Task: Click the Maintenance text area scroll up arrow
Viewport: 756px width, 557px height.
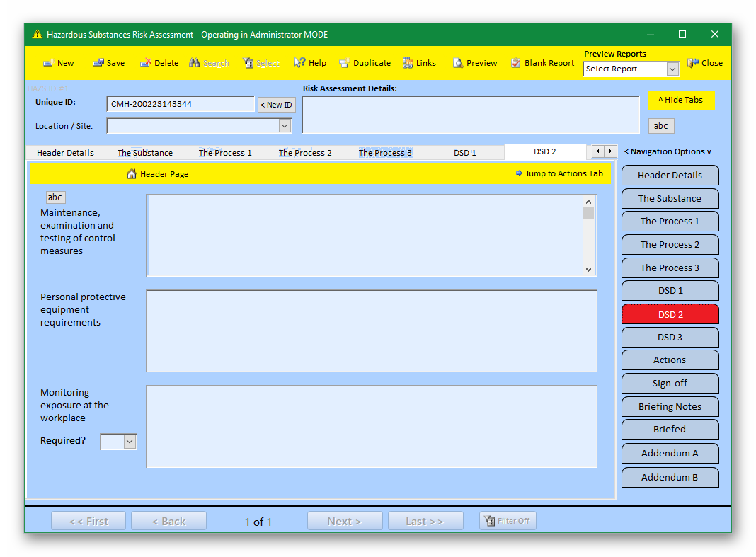Action: (x=588, y=202)
